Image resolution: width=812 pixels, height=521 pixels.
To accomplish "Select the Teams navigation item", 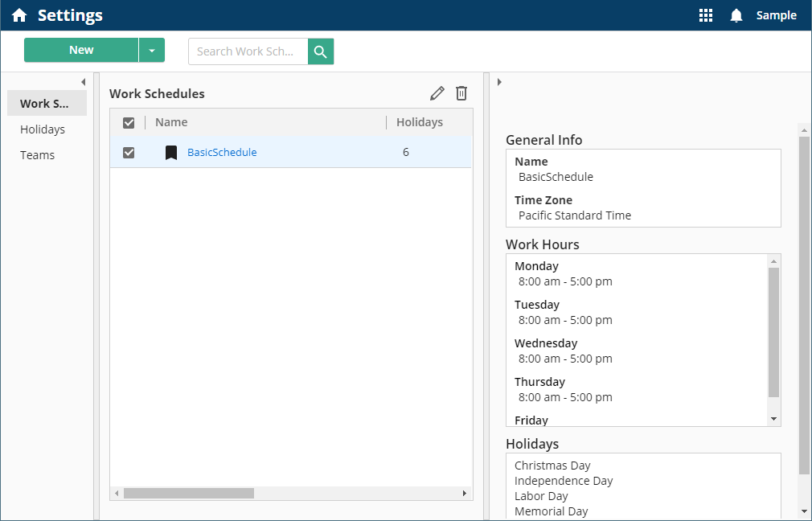I will pyautogui.click(x=38, y=155).
